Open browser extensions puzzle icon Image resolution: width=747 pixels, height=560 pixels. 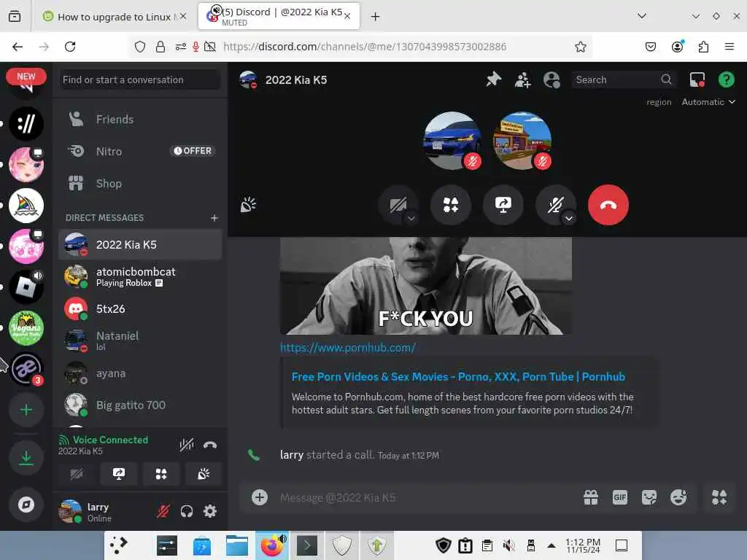pyautogui.click(x=703, y=47)
